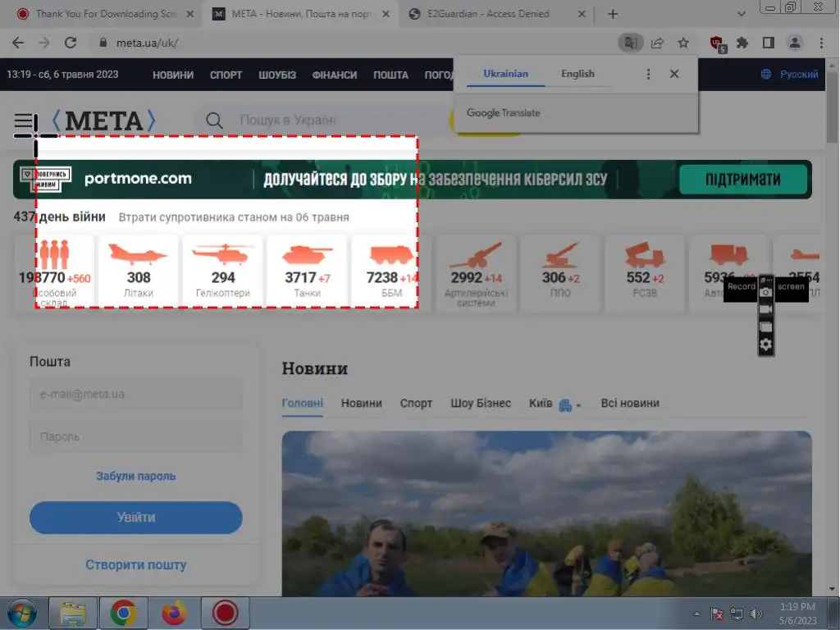Open Translate popup three-dot options
The width and height of the screenshot is (840, 630).
pyautogui.click(x=648, y=74)
